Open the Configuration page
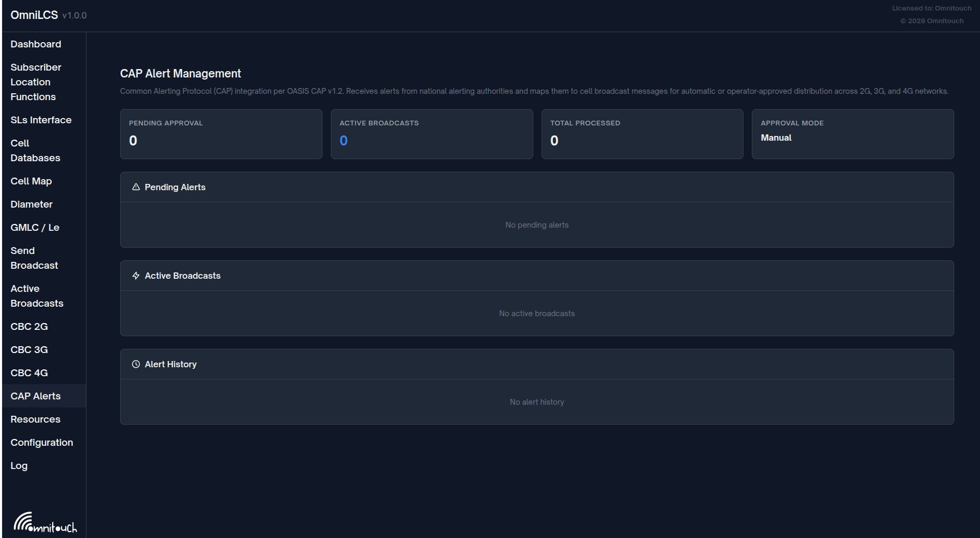 pos(42,442)
